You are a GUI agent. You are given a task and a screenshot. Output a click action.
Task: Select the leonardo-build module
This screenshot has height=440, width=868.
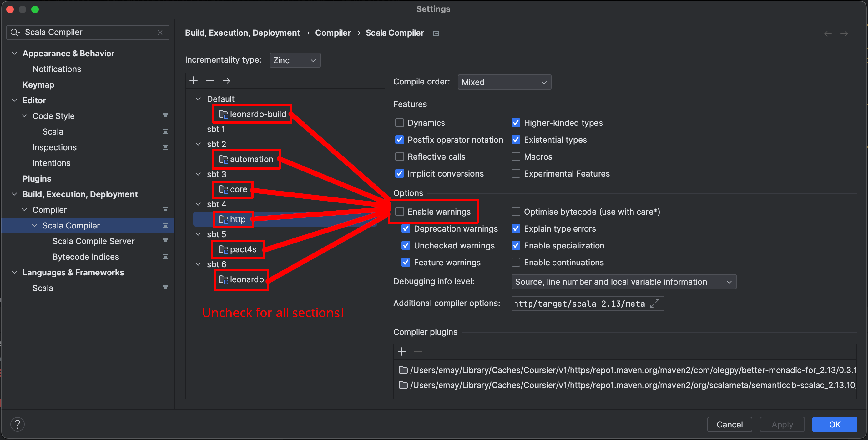tap(257, 114)
